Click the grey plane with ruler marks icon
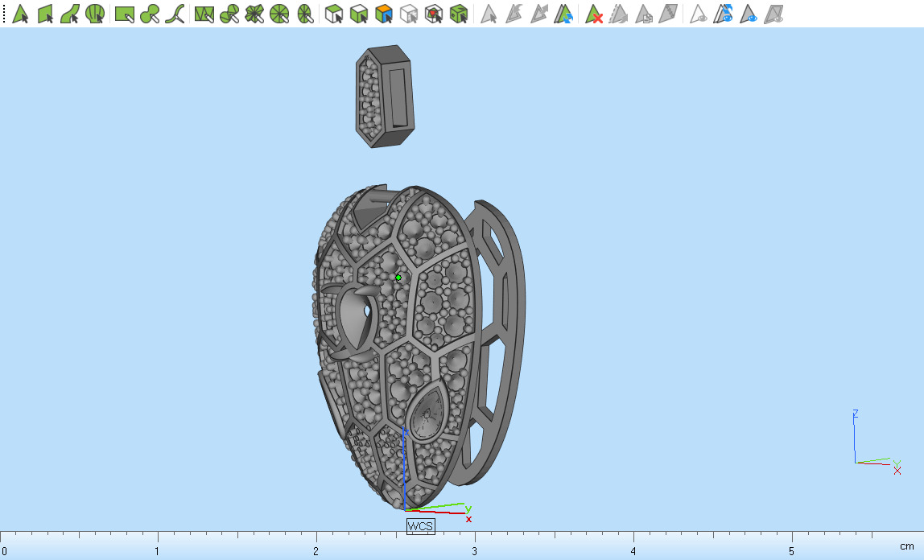The image size is (924, 560). pos(668,13)
